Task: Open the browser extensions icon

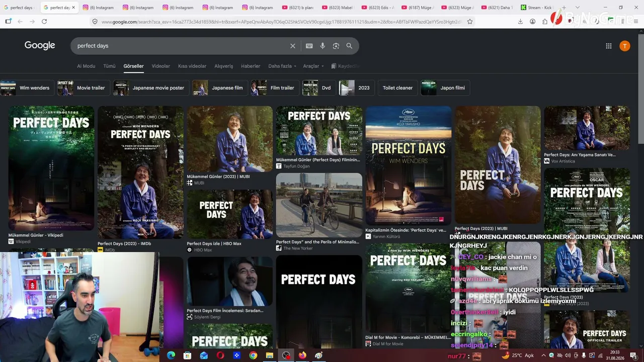Action: click(545, 22)
